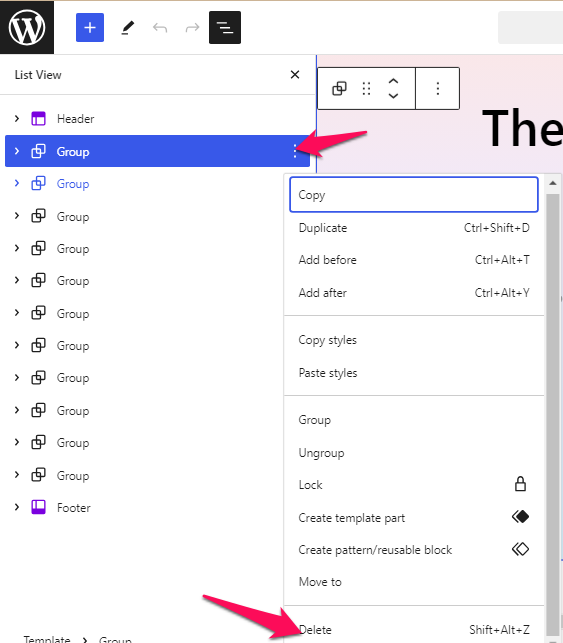Select the pencil Tools icon
This screenshot has height=643, width=563.
click(128, 28)
